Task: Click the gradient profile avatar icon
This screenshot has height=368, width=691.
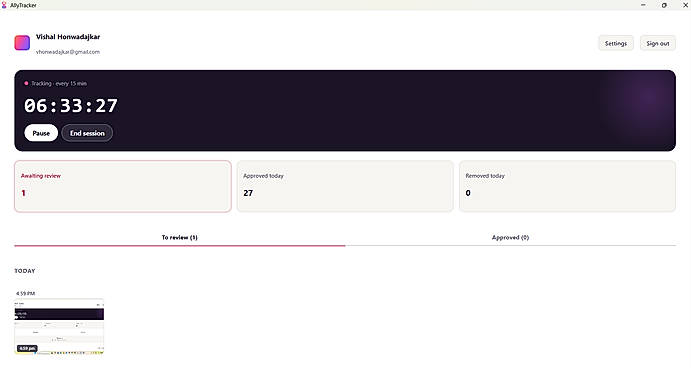Action: (x=22, y=43)
